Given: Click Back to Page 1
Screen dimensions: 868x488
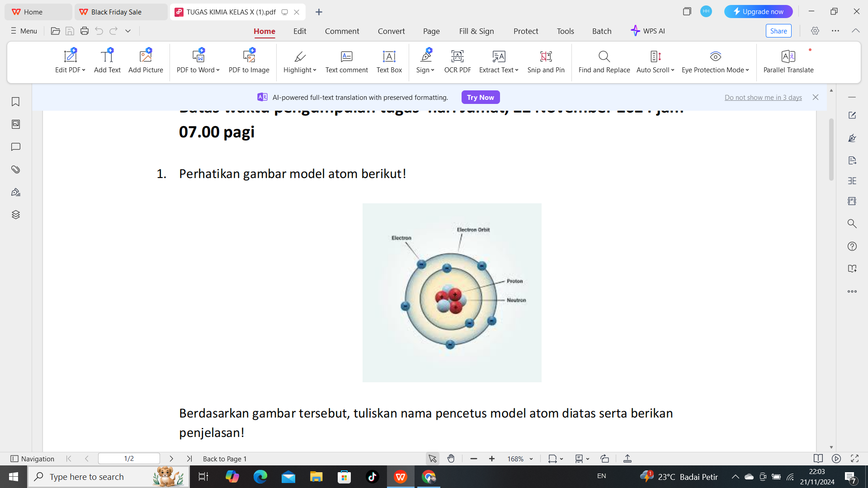Looking at the screenshot, I should point(225,459).
